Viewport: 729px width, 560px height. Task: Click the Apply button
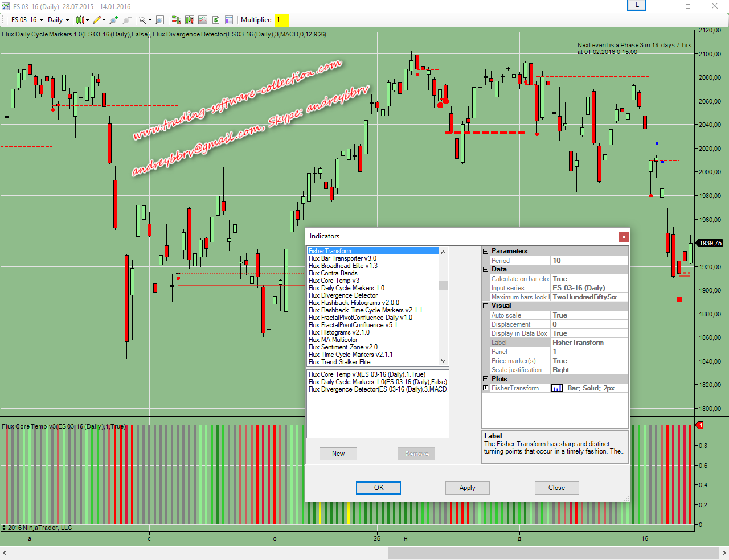point(467,488)
